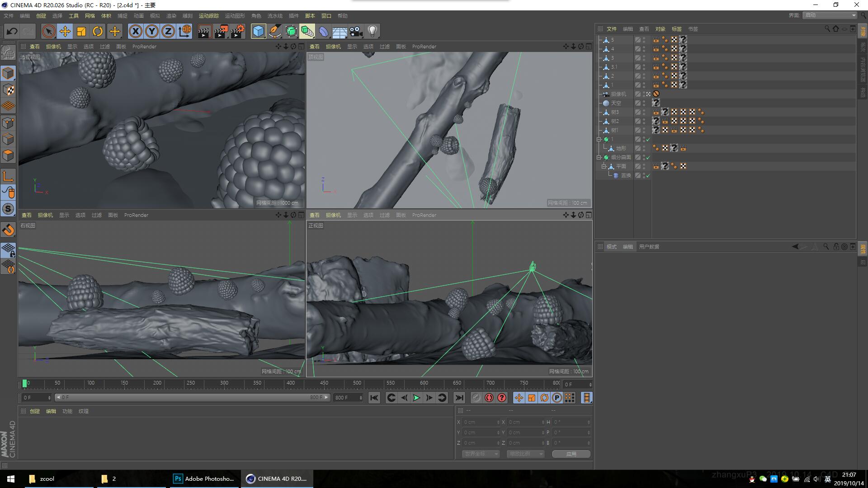The image size is (868, 488).
Task: Collapse the green object 1 tree node
Action: (599, 139)
